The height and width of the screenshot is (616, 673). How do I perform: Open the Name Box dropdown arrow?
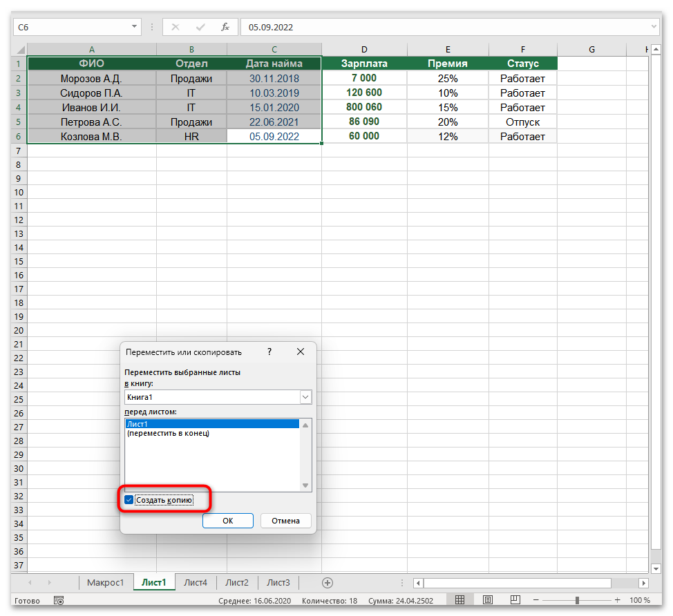(135, 27)
